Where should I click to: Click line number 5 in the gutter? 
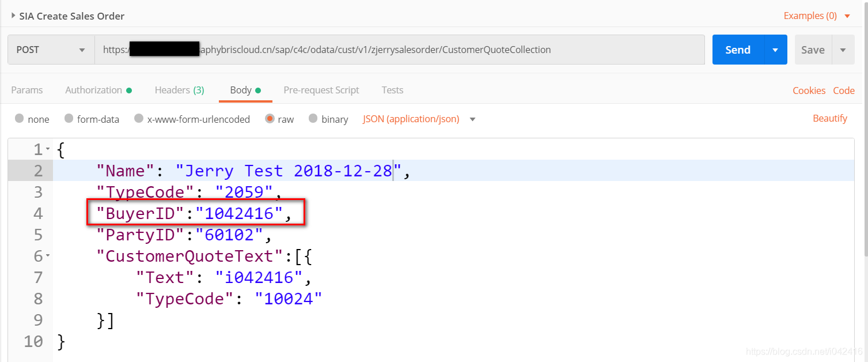(38, 235)
